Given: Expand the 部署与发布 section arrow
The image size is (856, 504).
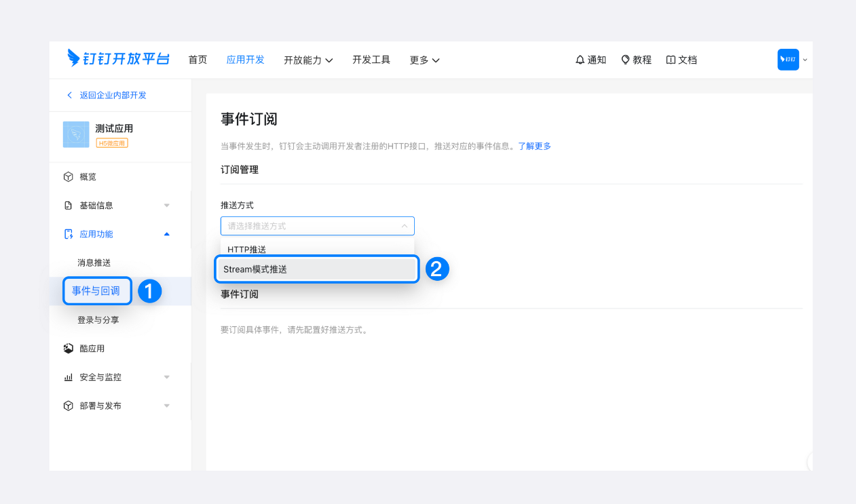Looking at the screenshot, I should pyautogui.click(x=167, y=406).
